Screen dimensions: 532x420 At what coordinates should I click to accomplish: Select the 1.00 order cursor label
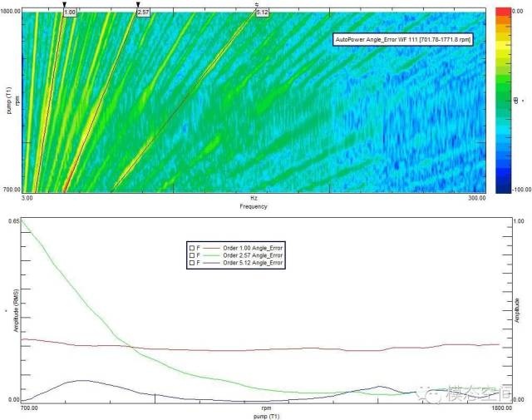pos(70,13)
